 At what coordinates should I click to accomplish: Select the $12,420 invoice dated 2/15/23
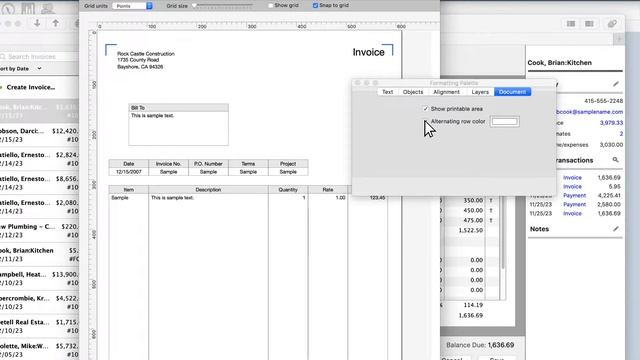point(39,135)
